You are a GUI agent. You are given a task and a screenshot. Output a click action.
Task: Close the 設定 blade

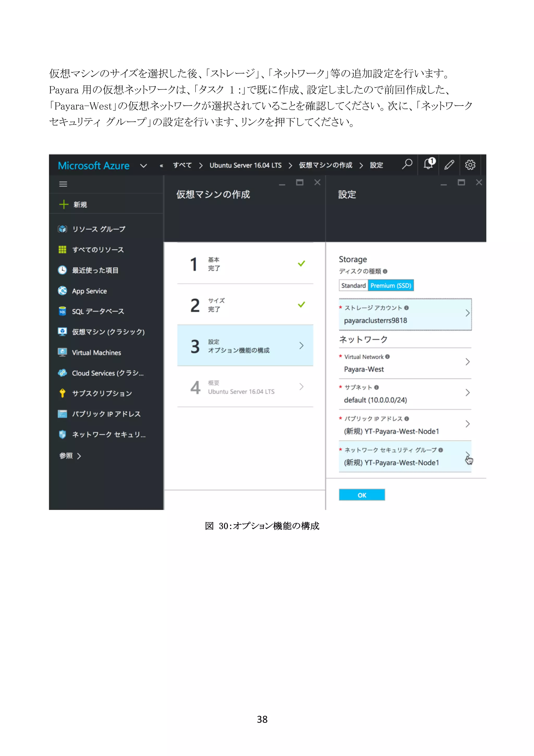tap(479, 182)
